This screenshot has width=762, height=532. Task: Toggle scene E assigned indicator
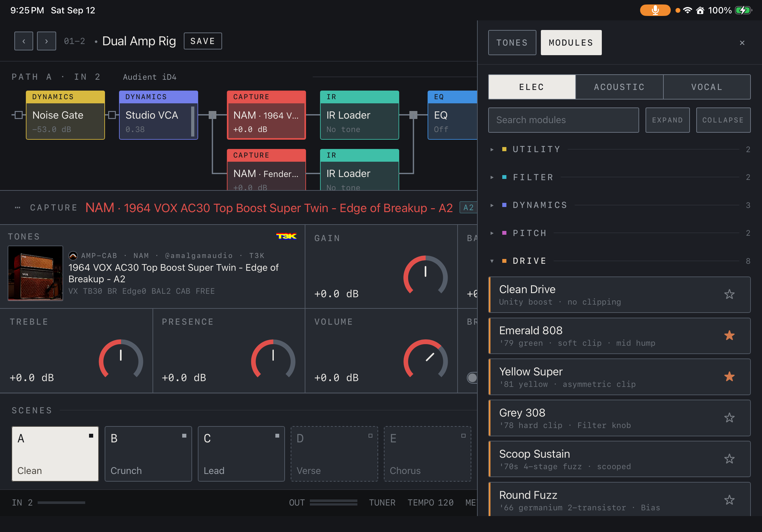point(463,435)
